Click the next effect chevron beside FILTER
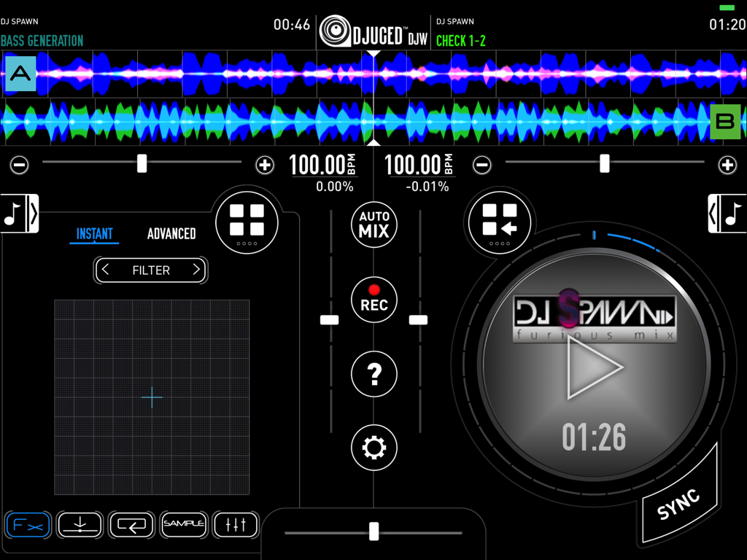The width and height of the screenshot is (747, 560). 196,270
